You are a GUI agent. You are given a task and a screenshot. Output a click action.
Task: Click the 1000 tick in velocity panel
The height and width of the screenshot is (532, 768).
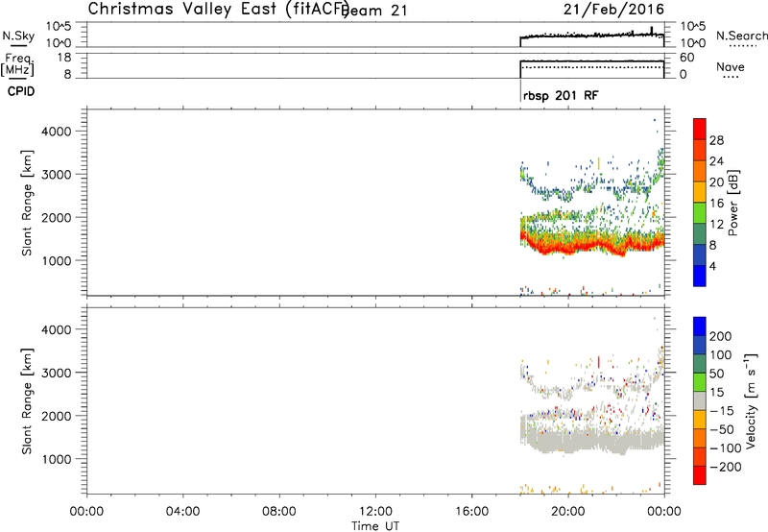tap(57, 459)
